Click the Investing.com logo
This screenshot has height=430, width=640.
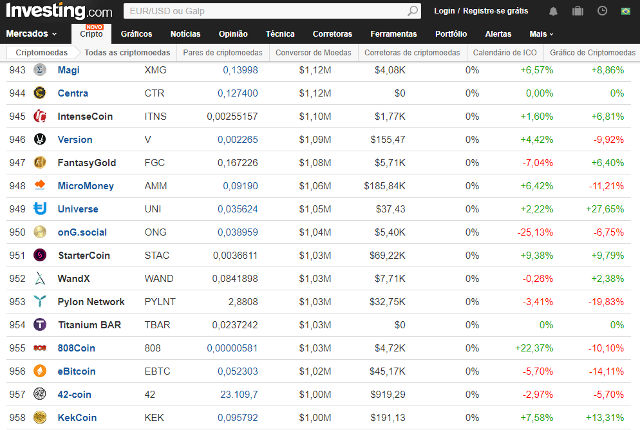(x=59, y=11)
